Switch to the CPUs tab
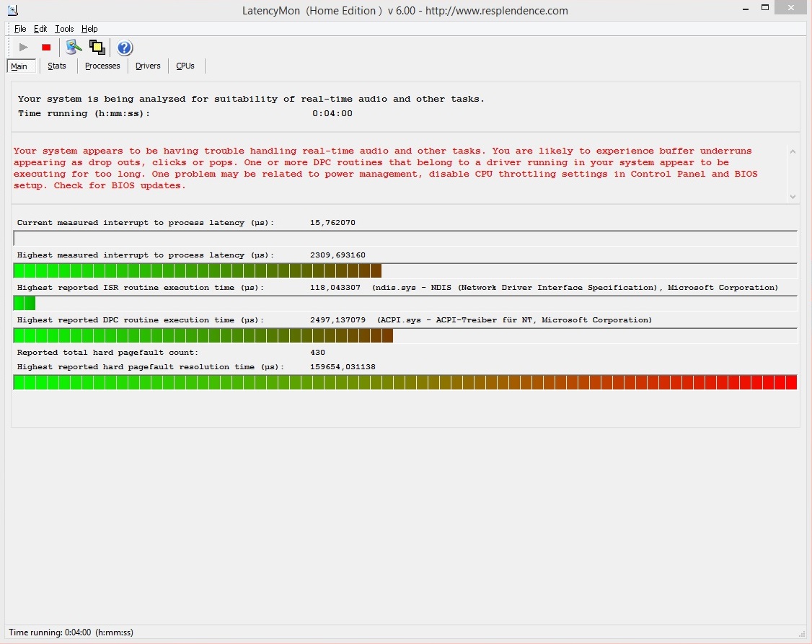 185,66
